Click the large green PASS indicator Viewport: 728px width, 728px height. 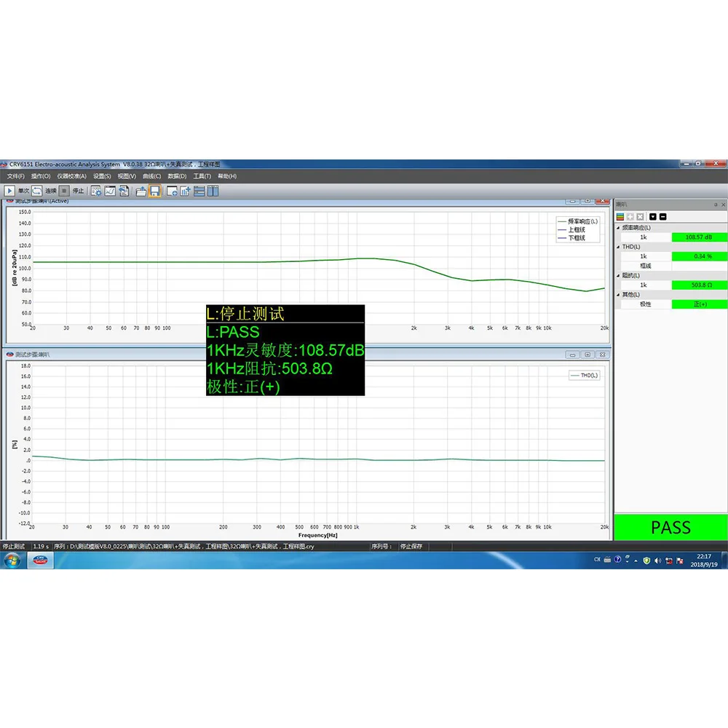(x=671, y=527)
